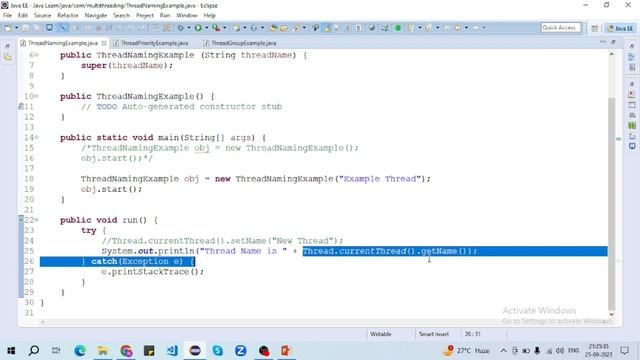The image size is (640, 360).
Task: Open the File menu
Action: point(7,16)
